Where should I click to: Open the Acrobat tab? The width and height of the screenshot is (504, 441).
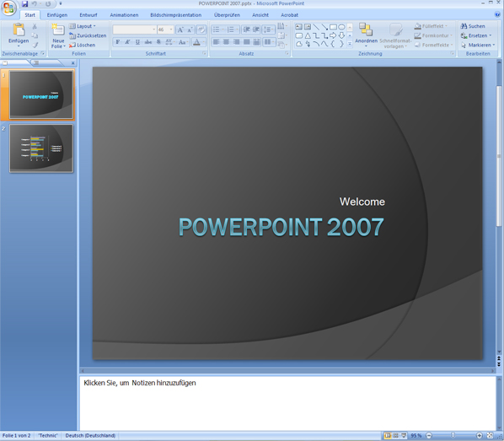(x=289, y=15)
